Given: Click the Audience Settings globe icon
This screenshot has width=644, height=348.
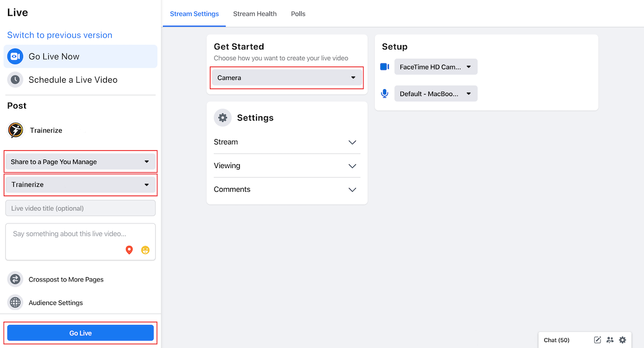Looking at the screenshot, I should click(16, 303).
